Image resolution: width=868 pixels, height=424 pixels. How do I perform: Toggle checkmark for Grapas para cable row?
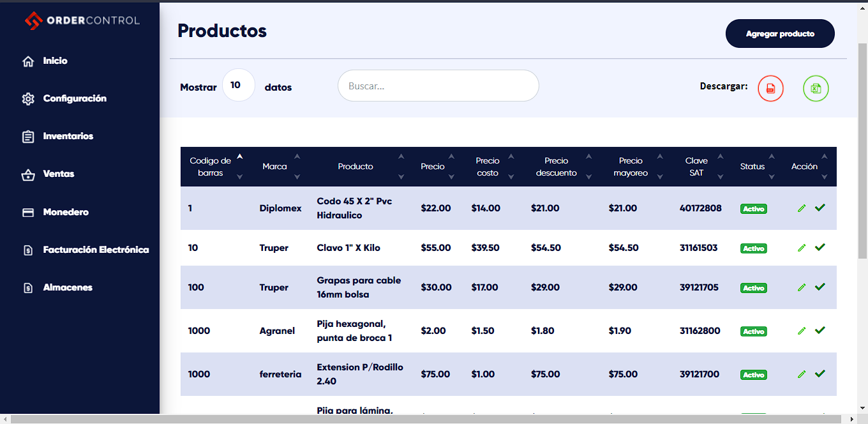pyautogui.click(x=820, y=287)
